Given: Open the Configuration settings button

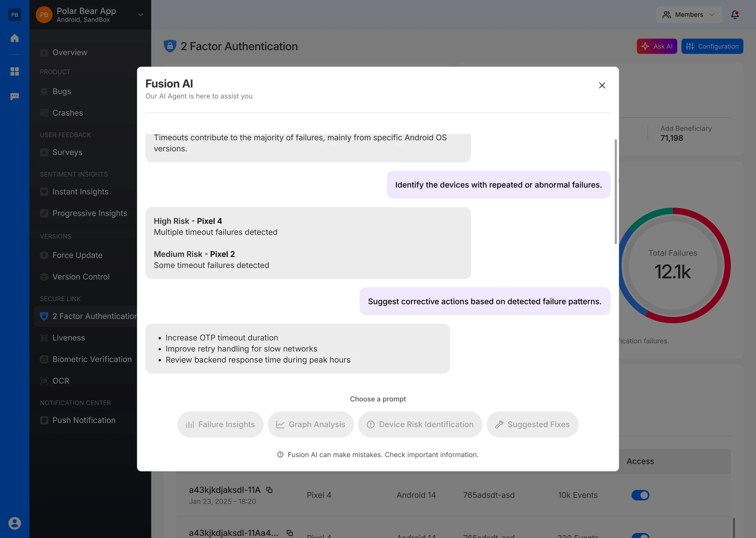Looking at the screenshot, I should point(712,46).
